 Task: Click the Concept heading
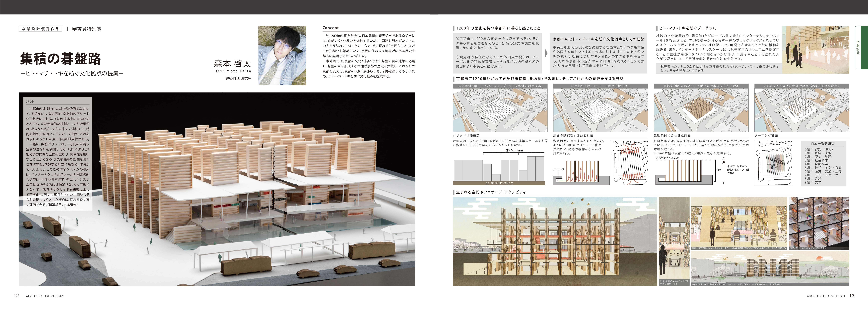330,28
